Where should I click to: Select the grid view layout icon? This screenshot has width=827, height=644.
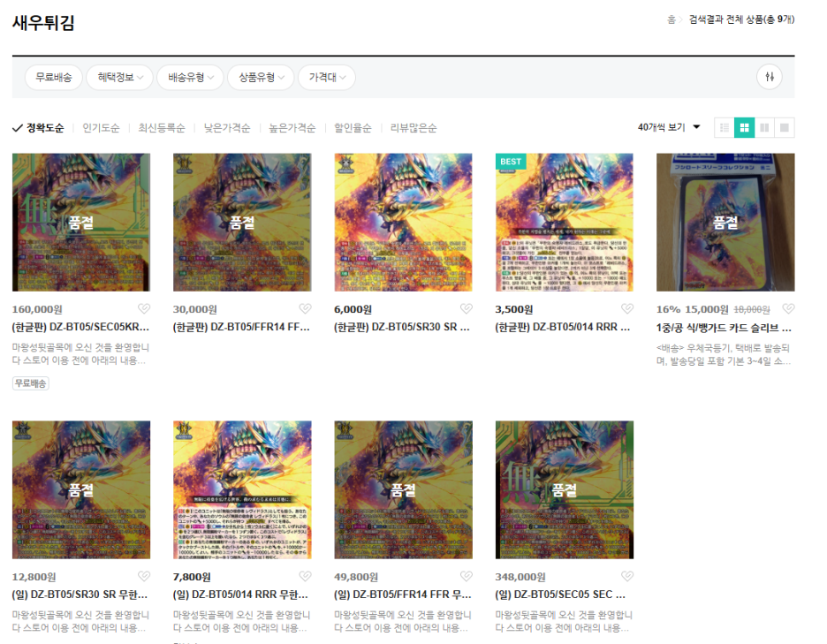click(744, 127)
